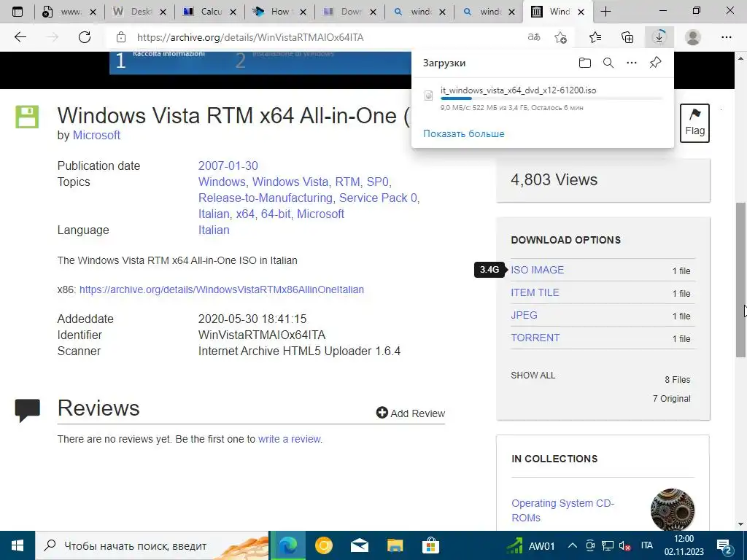Screen dimensions: 747x560
Task: Close the active 'Wind' tab
Action: pyautogui.click(x=581, y=12)
